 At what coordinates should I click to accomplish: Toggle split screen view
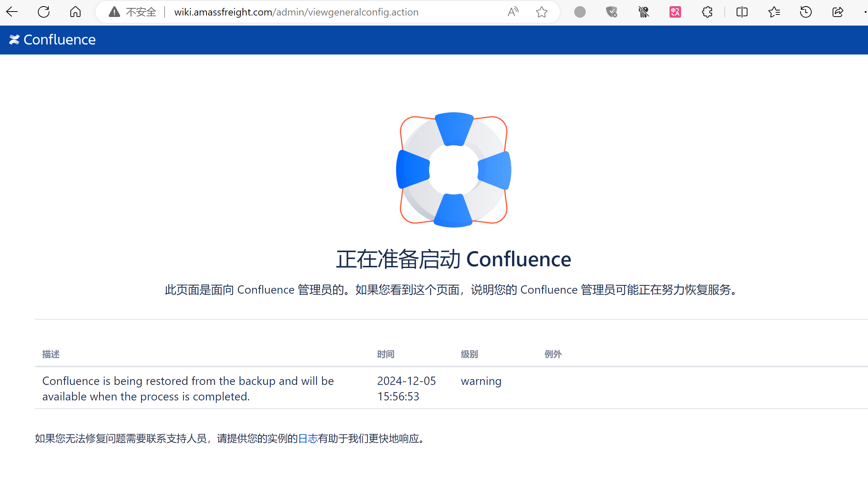tap(742, 12)
